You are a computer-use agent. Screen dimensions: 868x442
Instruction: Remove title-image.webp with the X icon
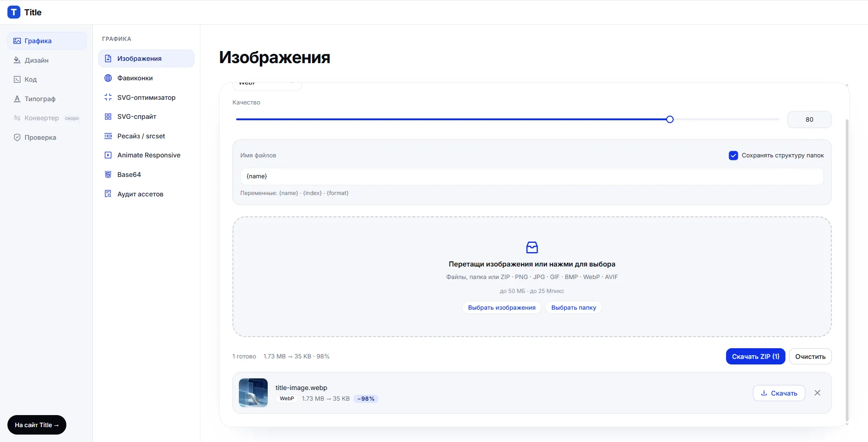(817, 393)
